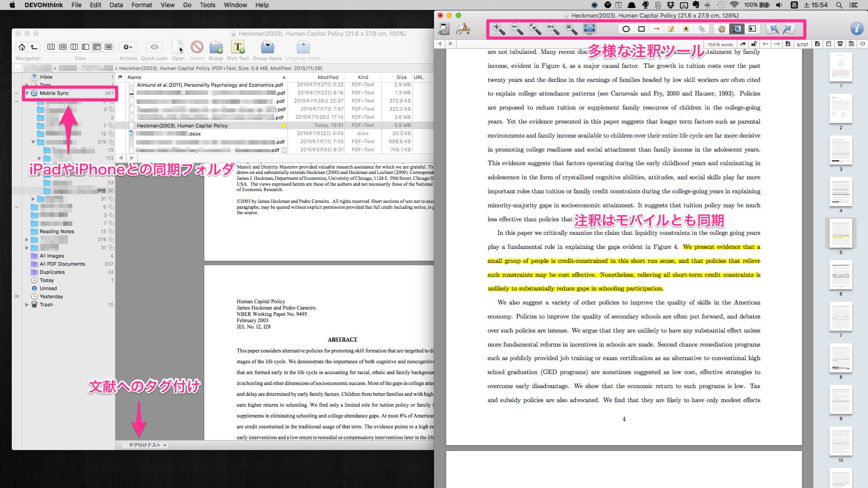
Task: Click the Quick Look eye button
Action: tap(154, 47)
